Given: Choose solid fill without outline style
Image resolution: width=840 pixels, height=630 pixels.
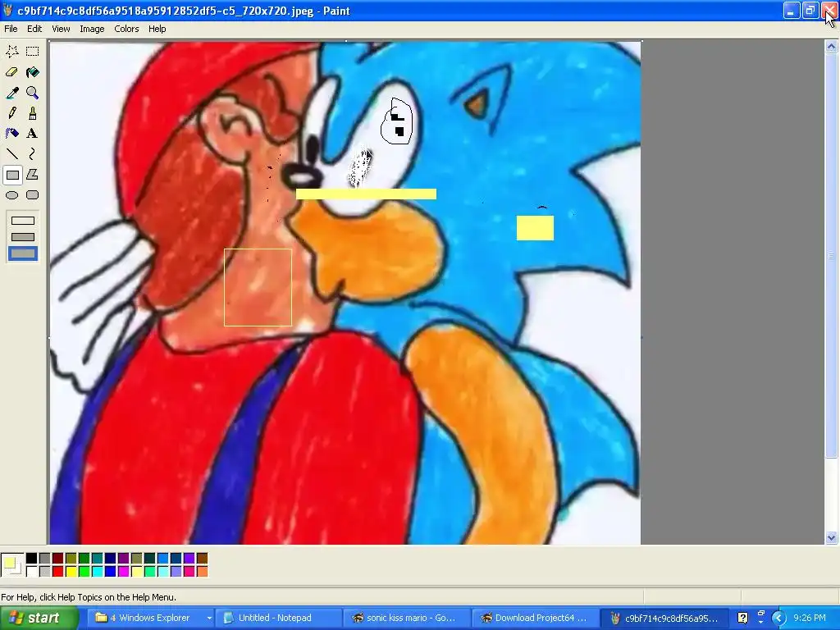Looking at the screenshot, I should point(23,253).
